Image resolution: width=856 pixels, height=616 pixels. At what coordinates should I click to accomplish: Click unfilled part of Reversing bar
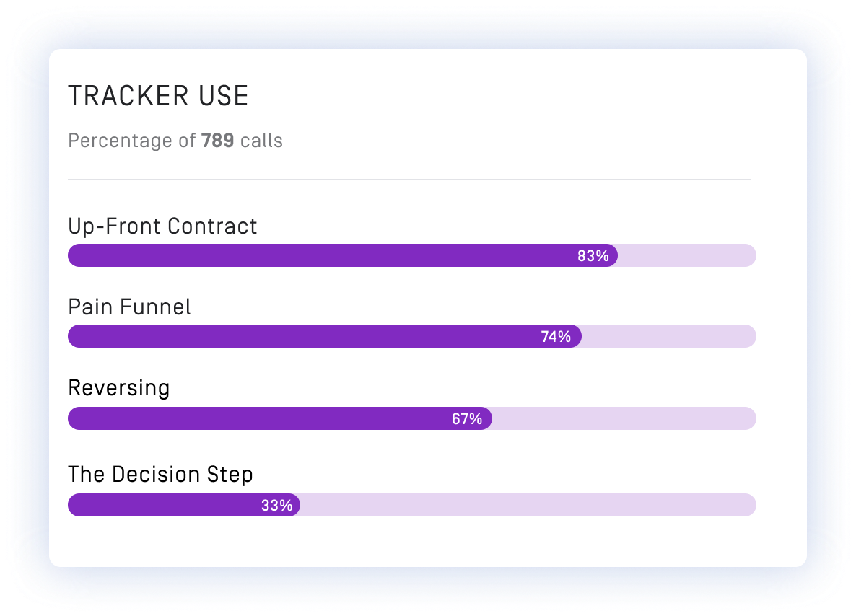click(x=624, y=418)
